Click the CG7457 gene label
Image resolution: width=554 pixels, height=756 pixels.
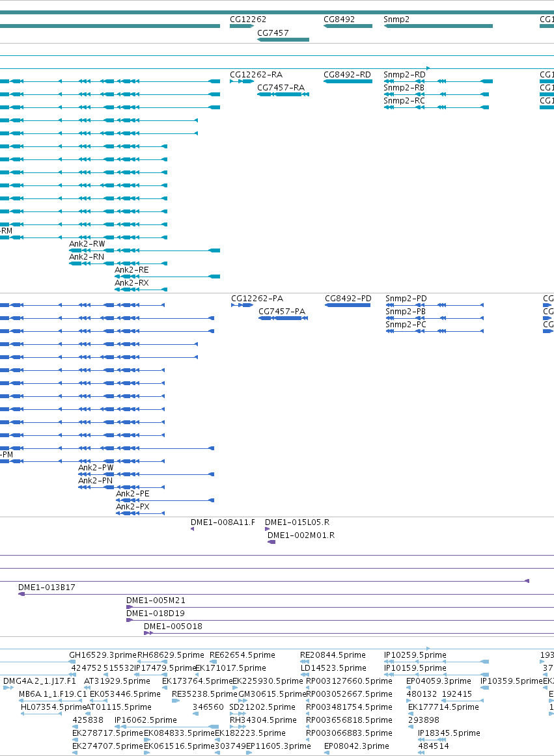coord(273,33)
